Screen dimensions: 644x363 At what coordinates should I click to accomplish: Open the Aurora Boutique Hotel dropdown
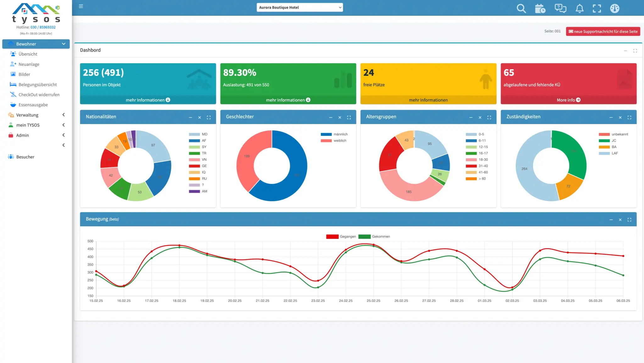point(300,8)
